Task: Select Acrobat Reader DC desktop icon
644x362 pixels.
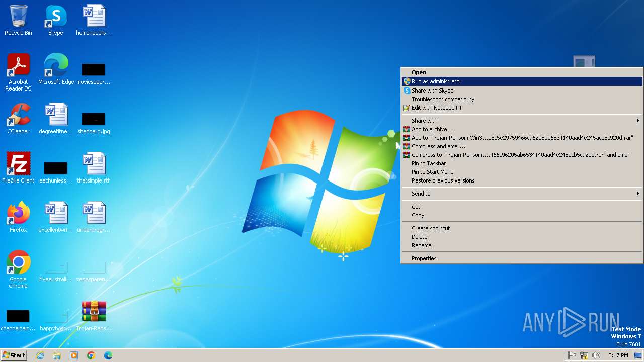Action: click(18, 72)
